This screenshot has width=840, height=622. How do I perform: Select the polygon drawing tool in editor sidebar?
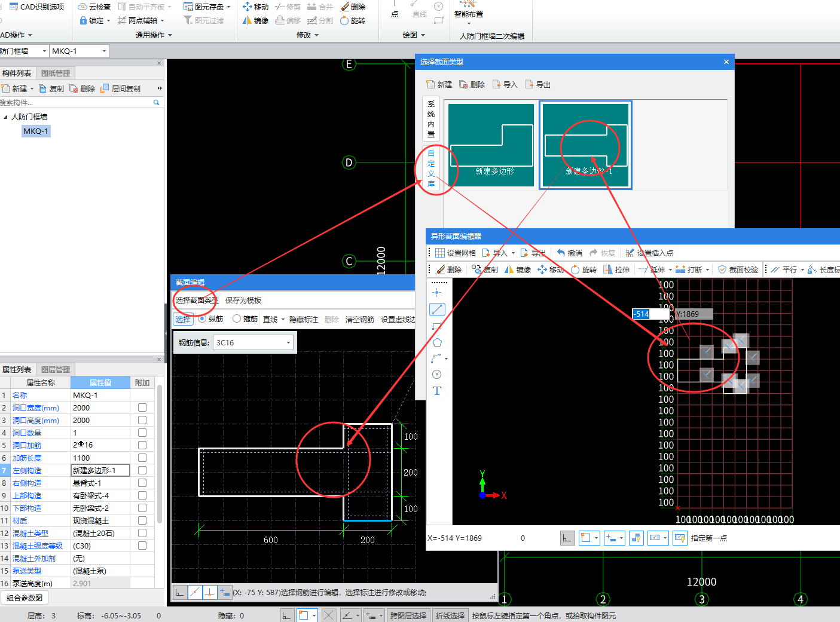[437, 342]
